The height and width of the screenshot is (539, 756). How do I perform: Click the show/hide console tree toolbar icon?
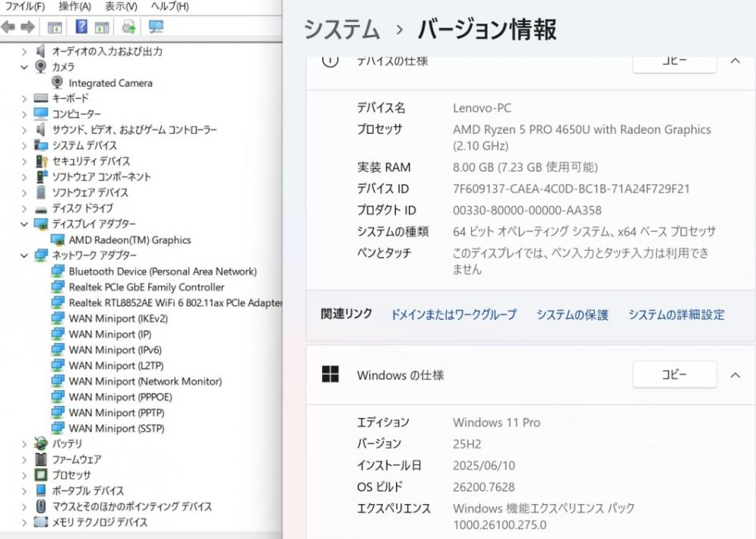click(x=54, y=27)
